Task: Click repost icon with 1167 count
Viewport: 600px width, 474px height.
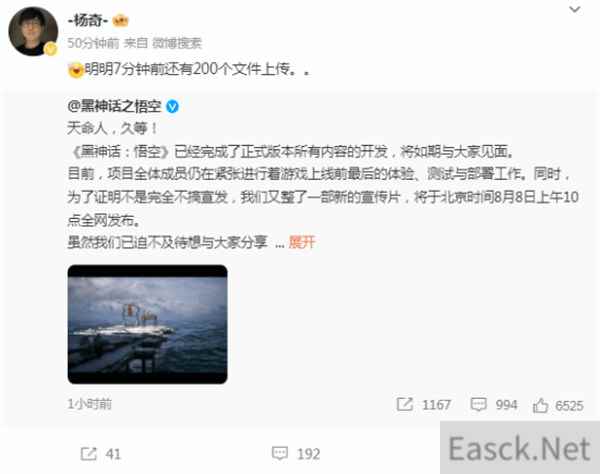Action: 424,404
